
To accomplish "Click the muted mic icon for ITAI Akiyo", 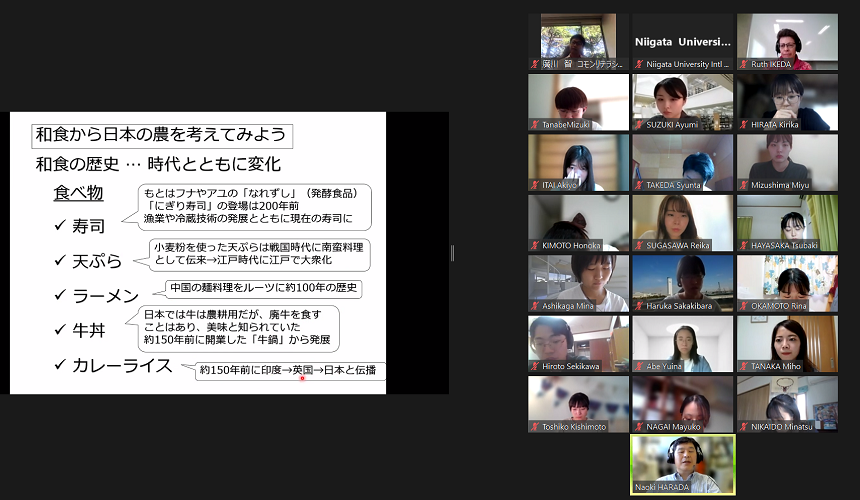I will pyautogui.click(x=535, y=185).
